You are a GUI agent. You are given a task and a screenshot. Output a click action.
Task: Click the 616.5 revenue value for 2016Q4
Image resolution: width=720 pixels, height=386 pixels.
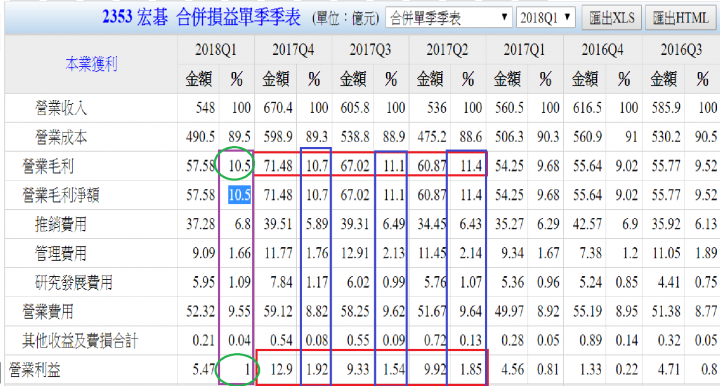coord(587,108)
